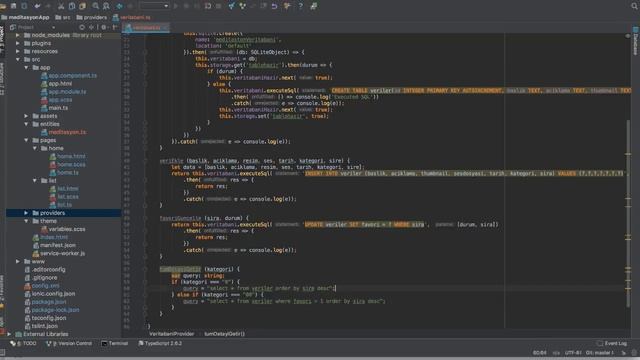Open the Terminal tool tab
This screenshot has width=640, height=360.
pos(115,344)
